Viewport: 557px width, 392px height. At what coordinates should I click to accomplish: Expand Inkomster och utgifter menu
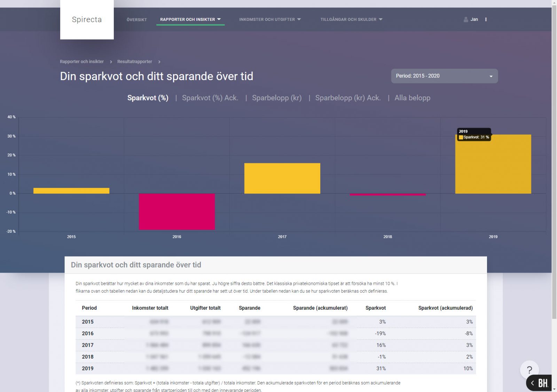[x=270, y=19]
